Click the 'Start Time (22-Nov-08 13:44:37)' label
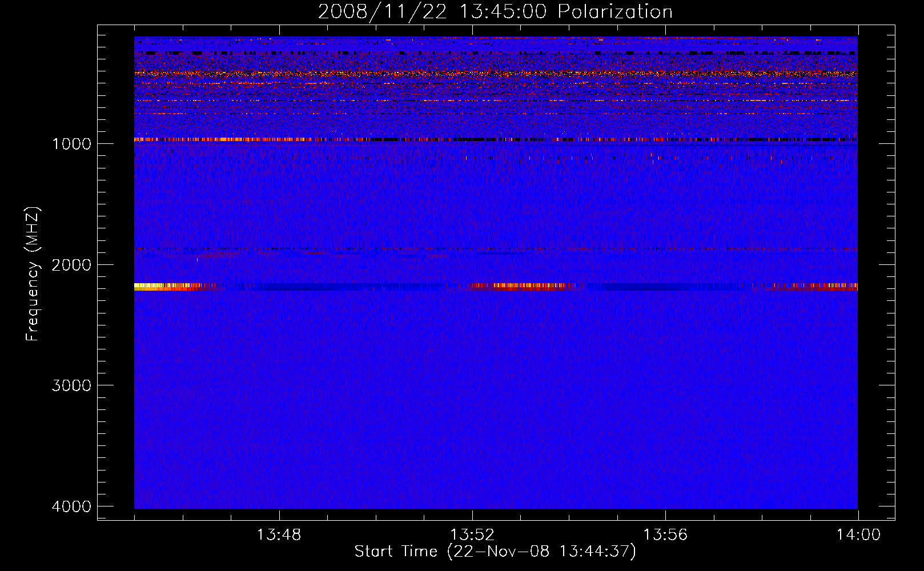Image resolution: width=924 pixels, height=571 pixels. click(x=495, y=552)
